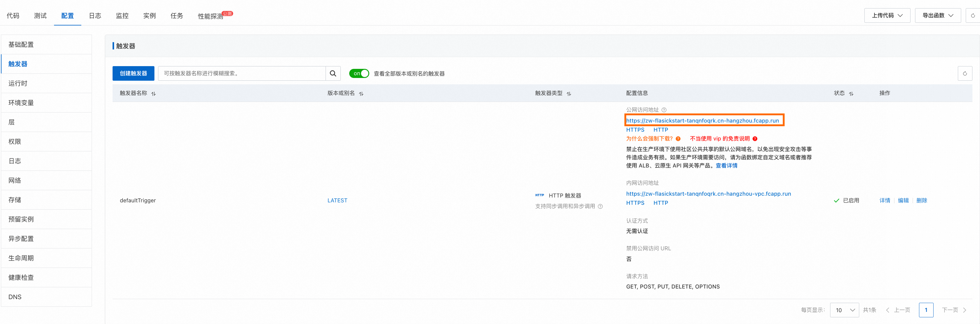Click 创建触发器 button

click(x=133, y=73)
